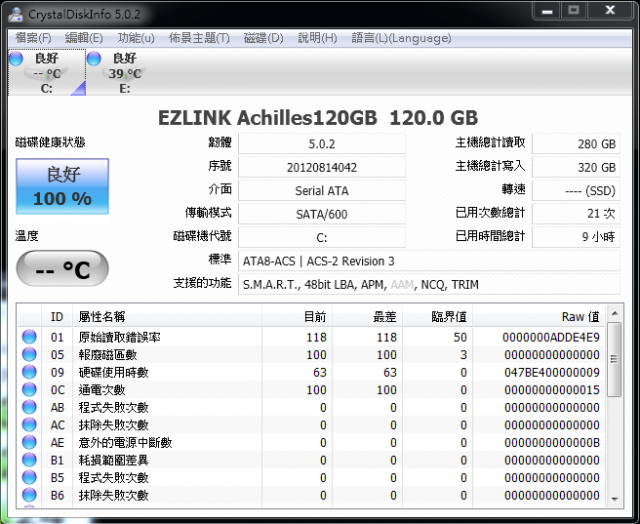Open the 語言(L)(Language) menu

point(402,38)
